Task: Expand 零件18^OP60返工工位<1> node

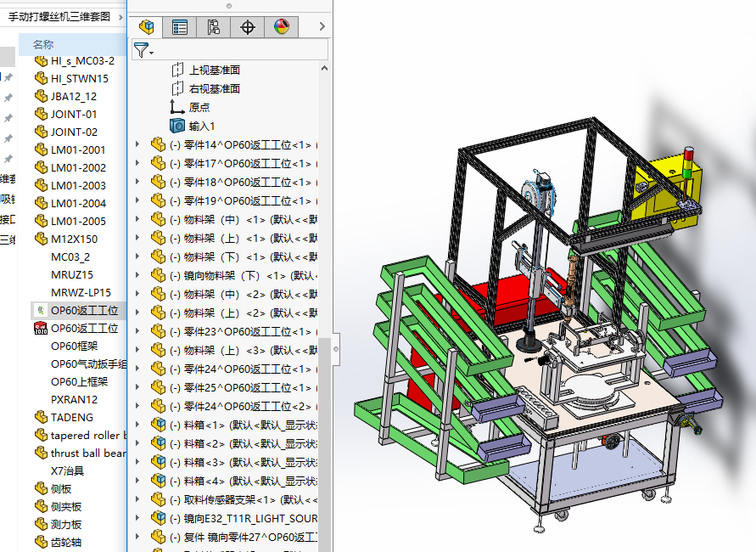Action: point(137,182)
